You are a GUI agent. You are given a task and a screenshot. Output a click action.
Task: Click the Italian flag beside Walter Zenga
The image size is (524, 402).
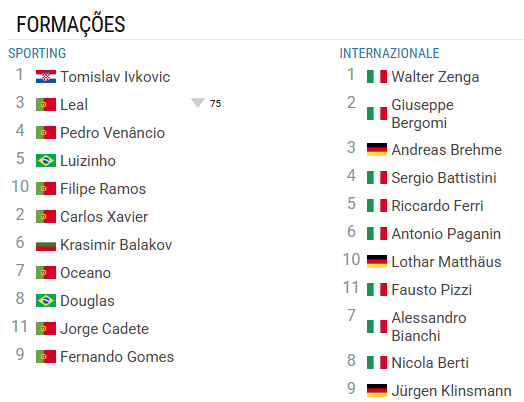(377, 77)
